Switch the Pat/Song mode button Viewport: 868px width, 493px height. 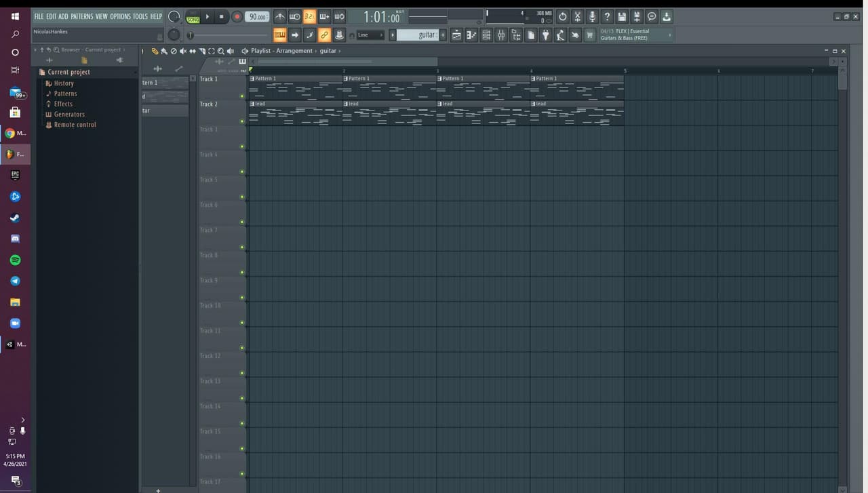pyautogui.click(x=193, y=17)
